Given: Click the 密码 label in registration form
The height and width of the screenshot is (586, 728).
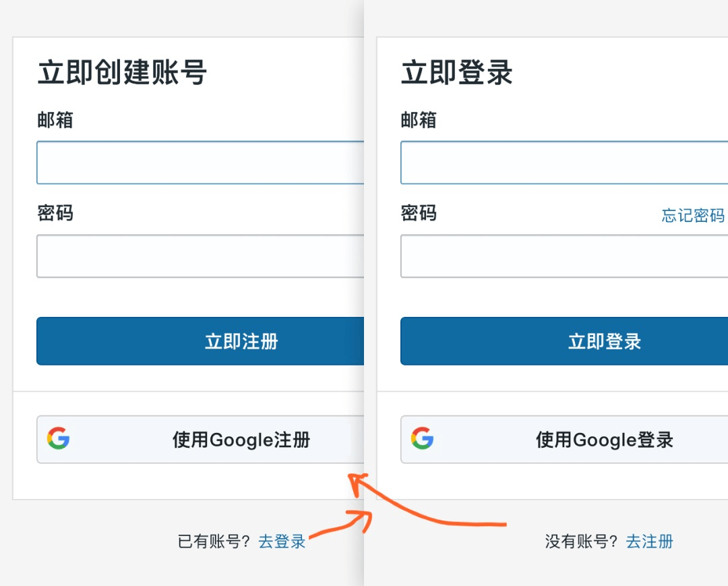Looking at the screenshot, I should (55, 214).
